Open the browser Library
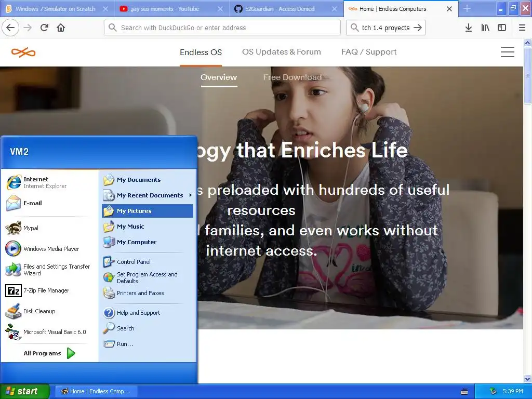The width and height of the screenshot is (532, 399). (x=485, y=28)
